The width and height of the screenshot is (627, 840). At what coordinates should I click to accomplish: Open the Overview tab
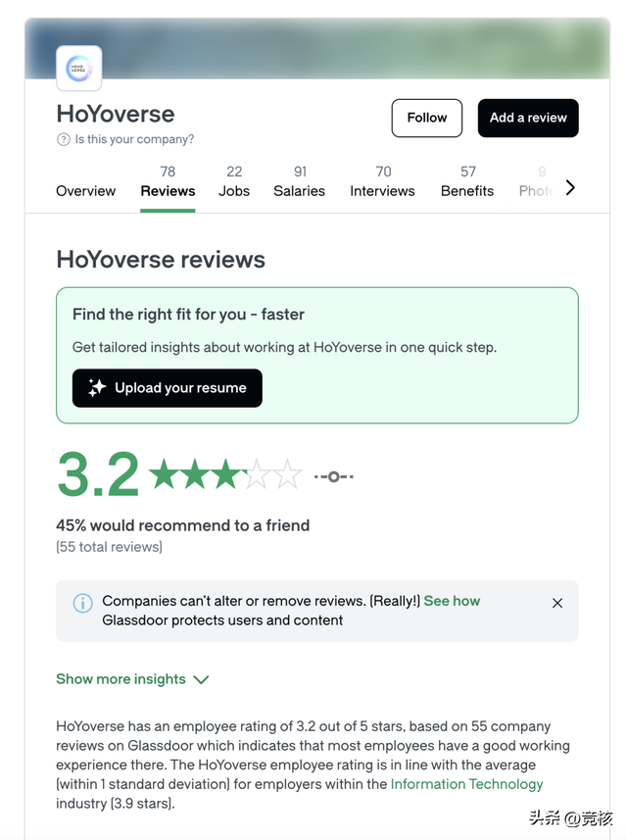pyautogui.click(x=85, y=191)
